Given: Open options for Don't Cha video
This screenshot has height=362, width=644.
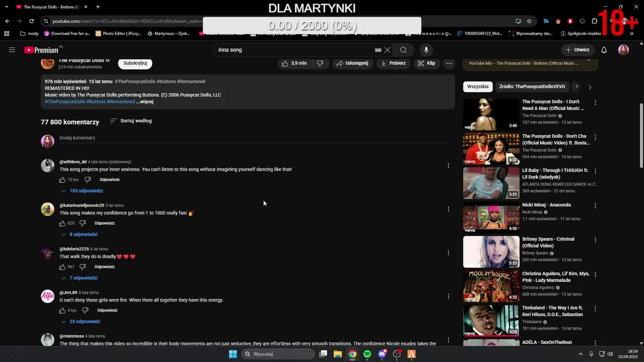Looking at the screenshot, I should [x=595, y=137].
